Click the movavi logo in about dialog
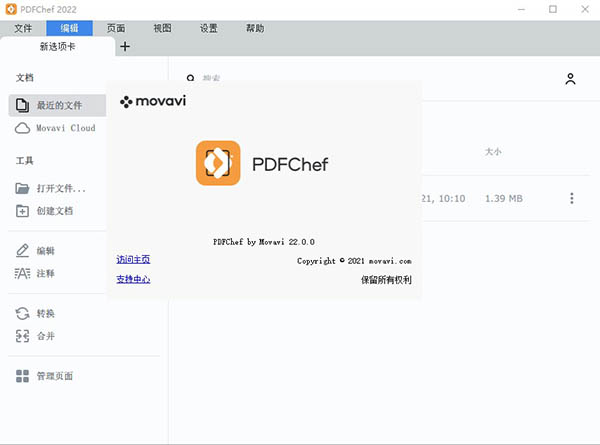Image resolution: width=600 pixels, height=445 pixels. (153, 101)
